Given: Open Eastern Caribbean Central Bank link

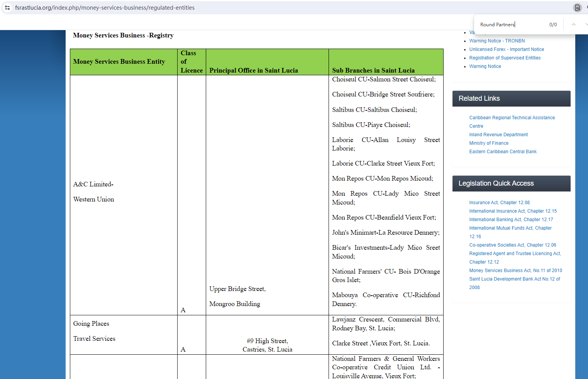Looking at the screenshot, I should click(503, 152).
